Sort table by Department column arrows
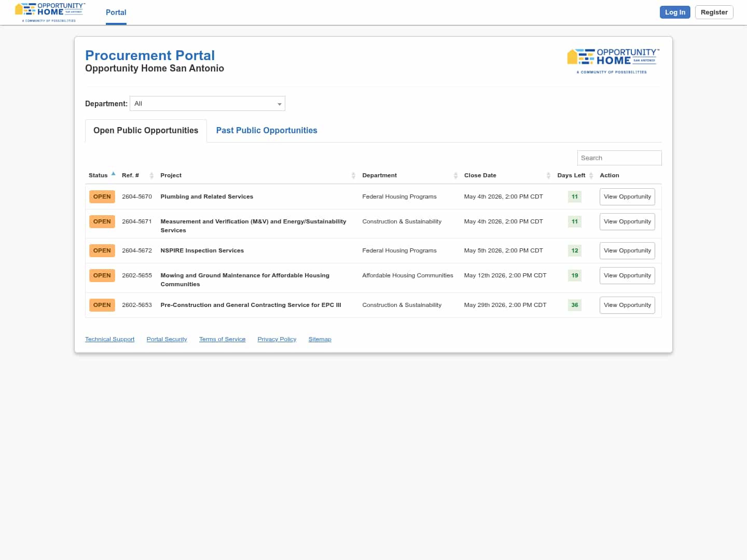The image size is (747, 560). click(x=455, y=176)
